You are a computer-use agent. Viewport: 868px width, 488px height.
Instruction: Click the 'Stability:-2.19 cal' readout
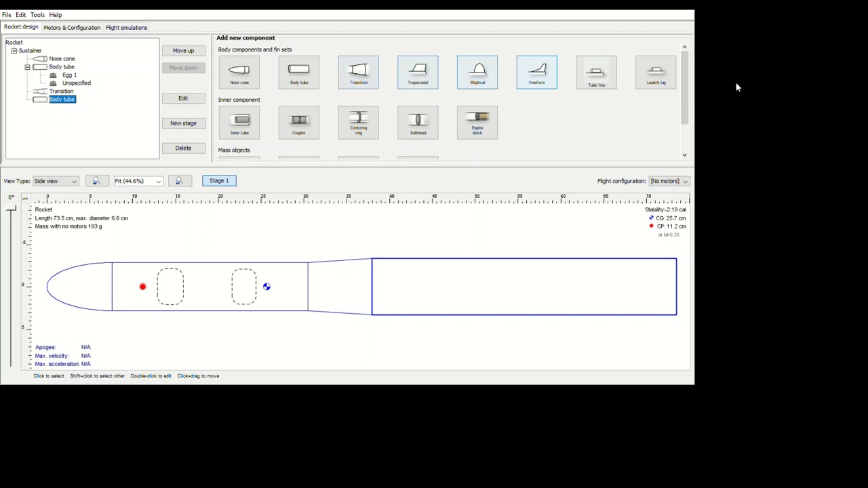point(665,210)
